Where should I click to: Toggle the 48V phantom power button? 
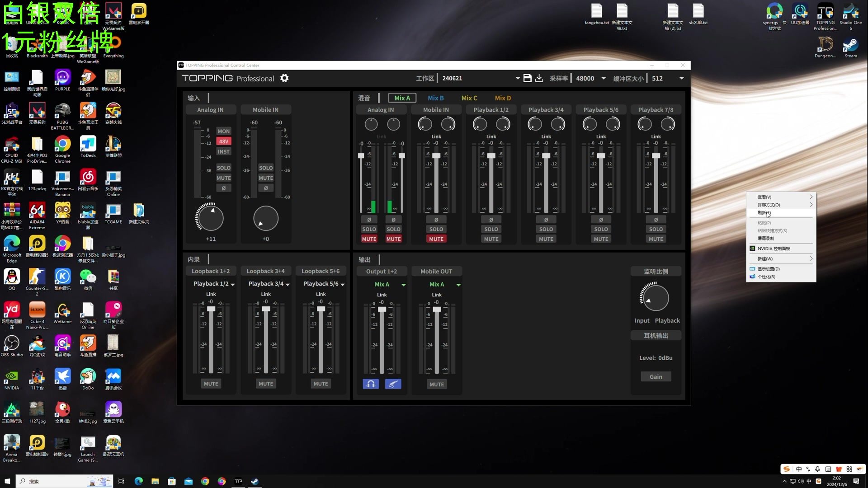224,141
